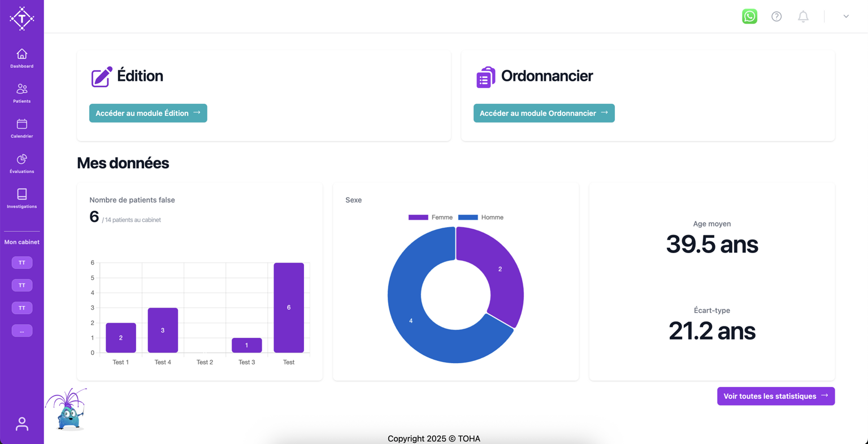Click the blue mascot character
868x444 pixels.
[67, 410]
